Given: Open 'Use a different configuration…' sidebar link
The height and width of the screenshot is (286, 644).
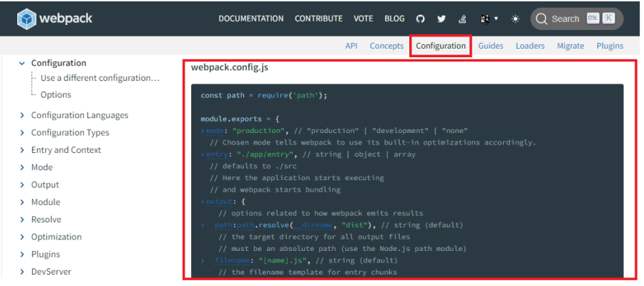Looking at the screenshot, I should click(100, 78).
